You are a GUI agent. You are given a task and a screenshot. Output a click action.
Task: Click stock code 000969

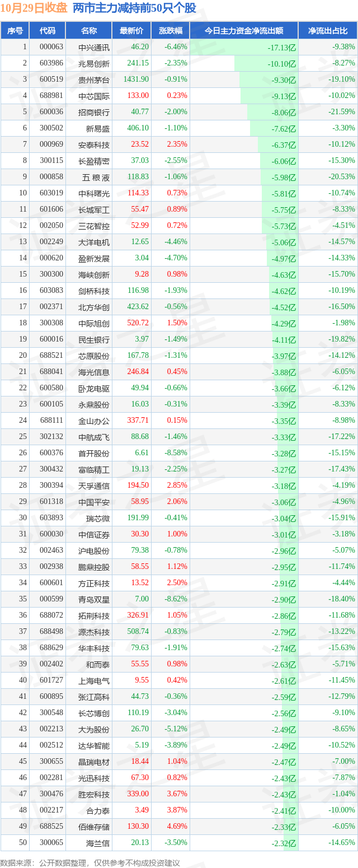click(51, 144)
